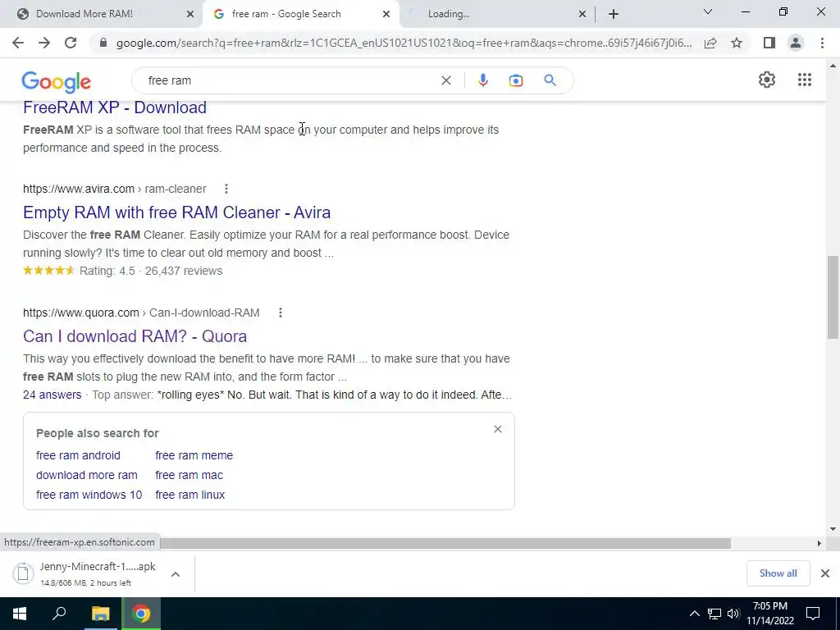
Task: Focus the Google search input field
Action: pos(290,80)
